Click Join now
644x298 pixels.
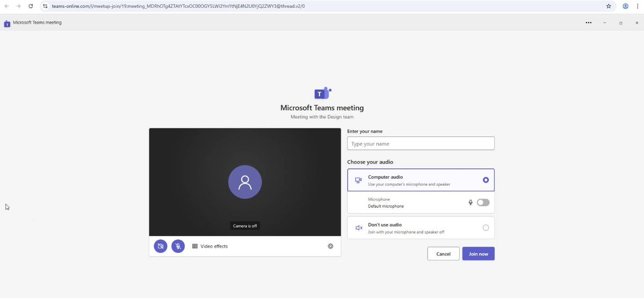point(479,253)
